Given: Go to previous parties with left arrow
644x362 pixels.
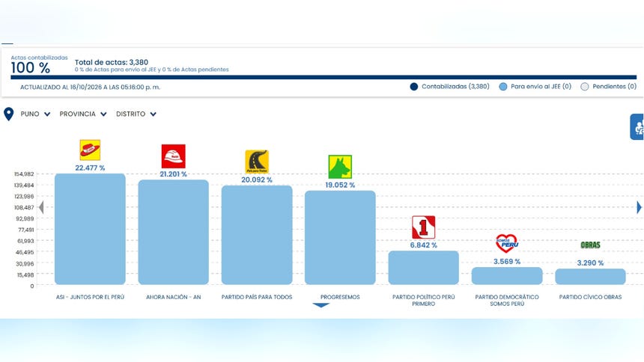Looking at the screenshot, I should pyautogui.click(x=41, y=207).
